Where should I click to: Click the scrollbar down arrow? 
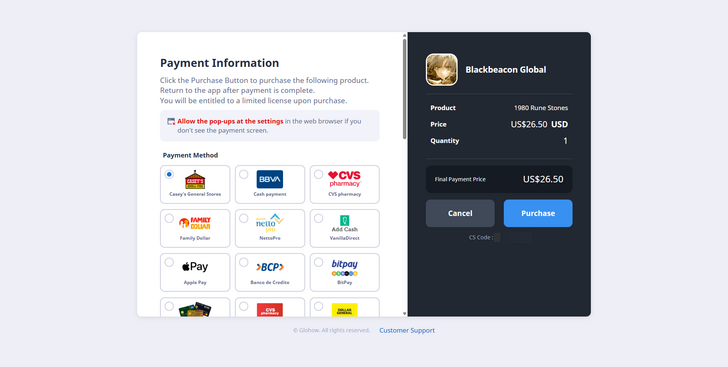pyautogui.click(x=404, y=314)
